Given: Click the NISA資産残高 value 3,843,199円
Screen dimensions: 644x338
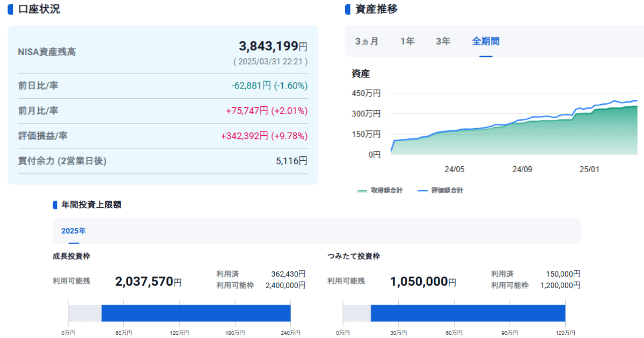Looking at the screenshot, I should pyautogui.click(x=273, y=47).
